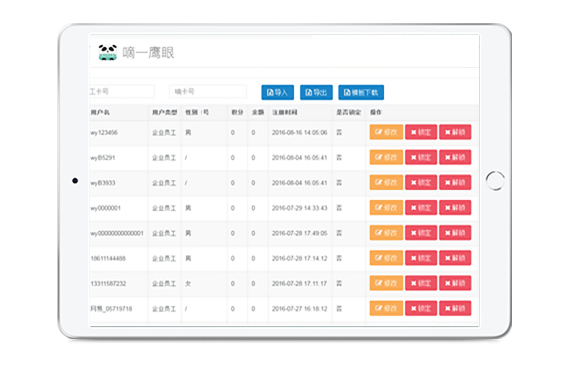The height and width of the screenshot is (370, 570).
Task: Lock user wyB5291 with 锁定
Action: 421,157
